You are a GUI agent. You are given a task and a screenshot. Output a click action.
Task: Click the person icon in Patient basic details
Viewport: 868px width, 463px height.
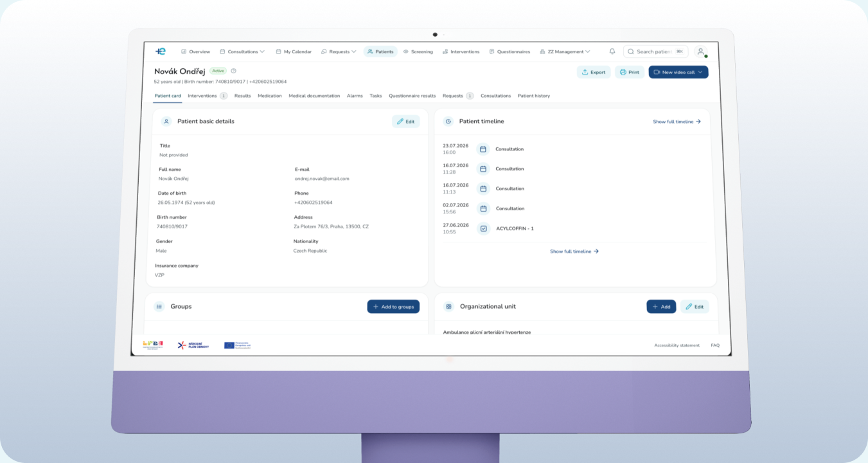click(x=166, y=121)
